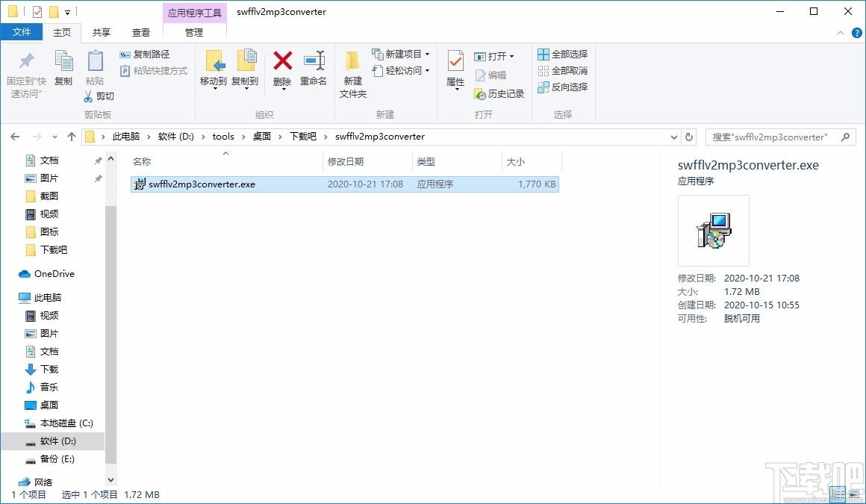This screenshot has height=504, width=866.
Task: Click Select none (全部取消)
Action: pyautogui.click(x=563, y=71)
